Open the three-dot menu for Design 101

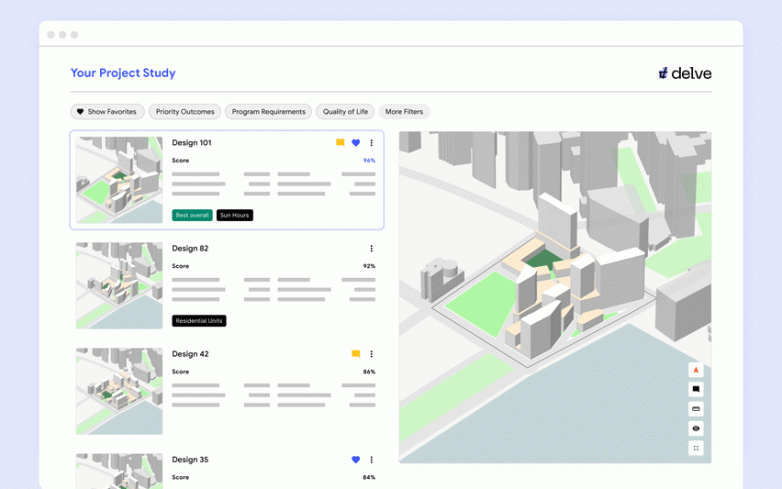(x=371, y=143)
